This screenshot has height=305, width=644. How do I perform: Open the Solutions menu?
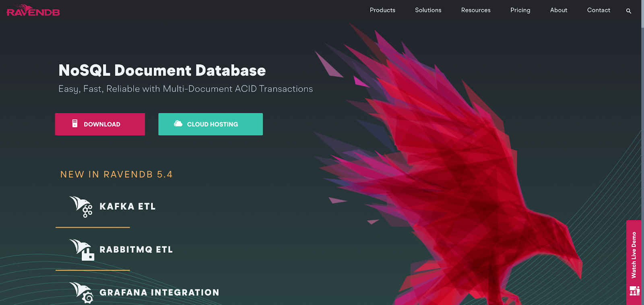pyautogui.click(x=428, y=10)
